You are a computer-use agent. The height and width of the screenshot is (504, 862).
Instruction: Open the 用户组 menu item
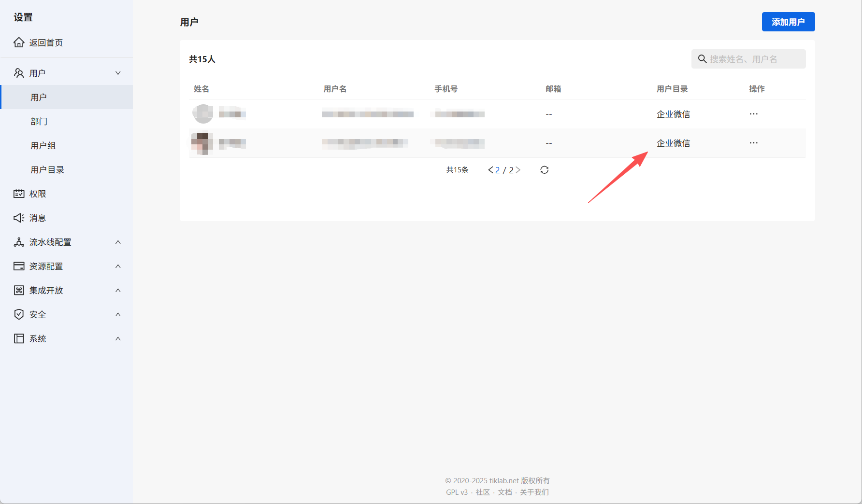[43, 145]
